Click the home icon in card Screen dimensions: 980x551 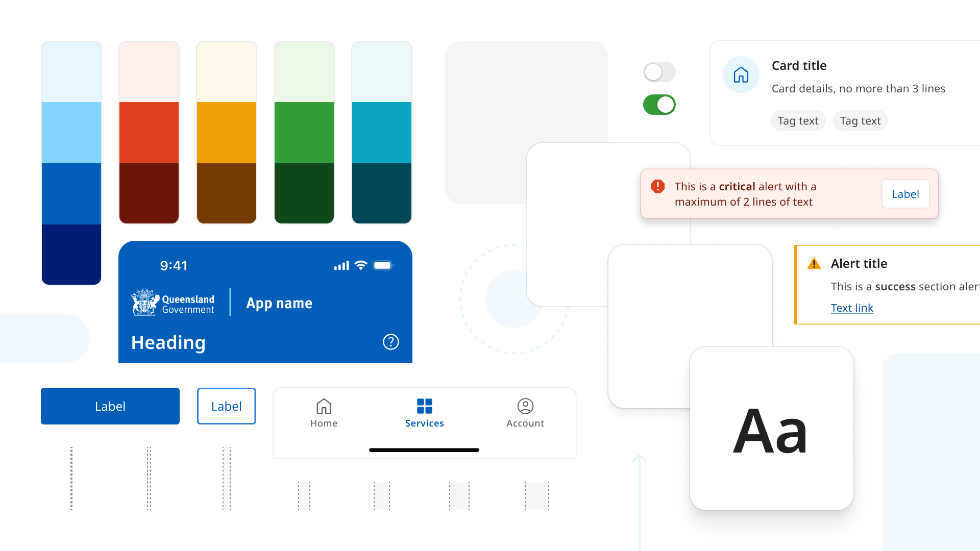coord(741,75)
